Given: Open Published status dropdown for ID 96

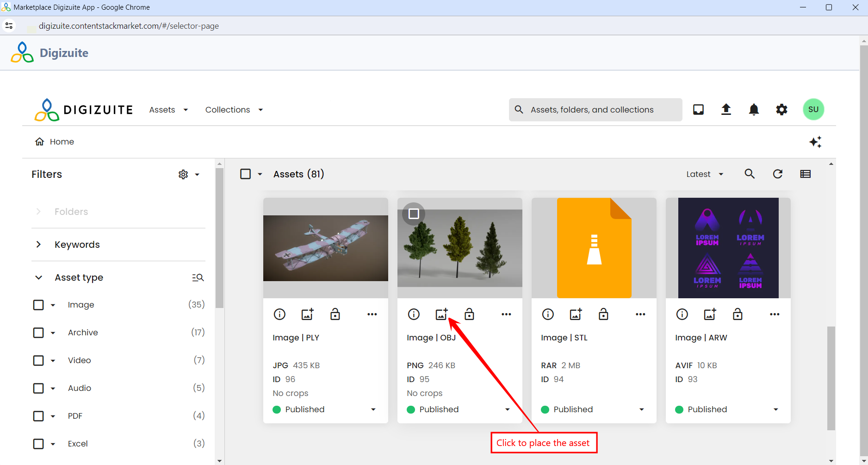Looking at the screenshot, I should pyautogui.click(x=373, y=409).
